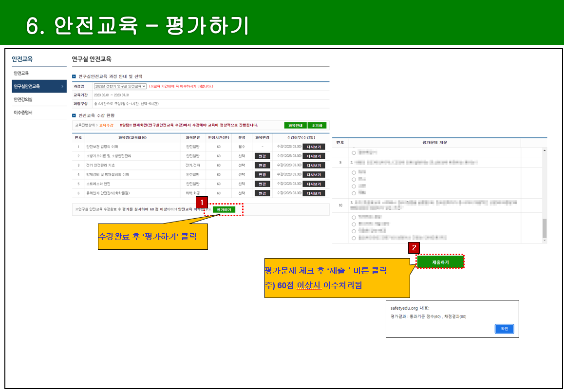Click the red number 1 step marker
The image size is (564, 392).
(x=202, y=202)
